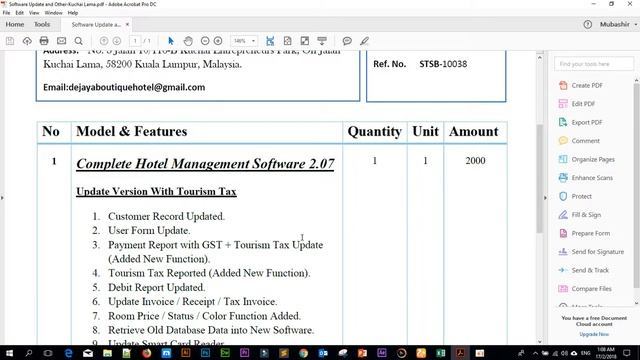Print the document

(44, 41)
